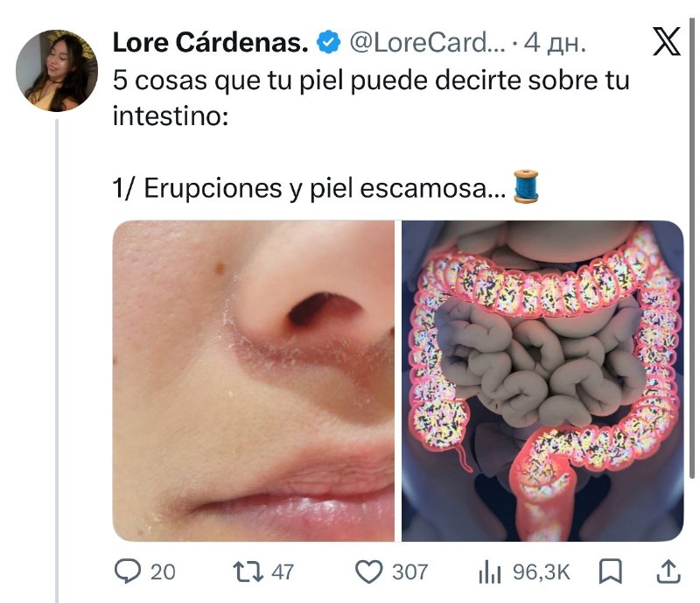Viewport: 700px width, 603px height.
Task: Click the tweet text about intestino
Action: point(371,98)
